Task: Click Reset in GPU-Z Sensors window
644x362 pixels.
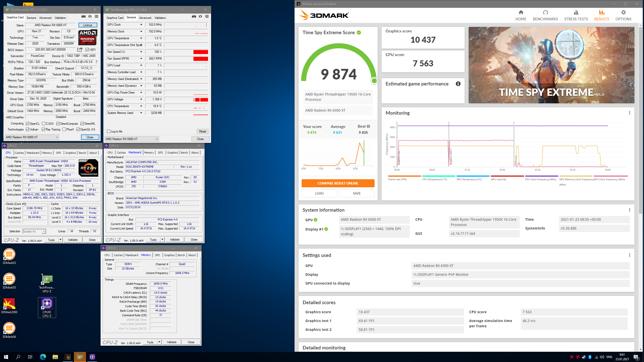Action: click(203, 131)
